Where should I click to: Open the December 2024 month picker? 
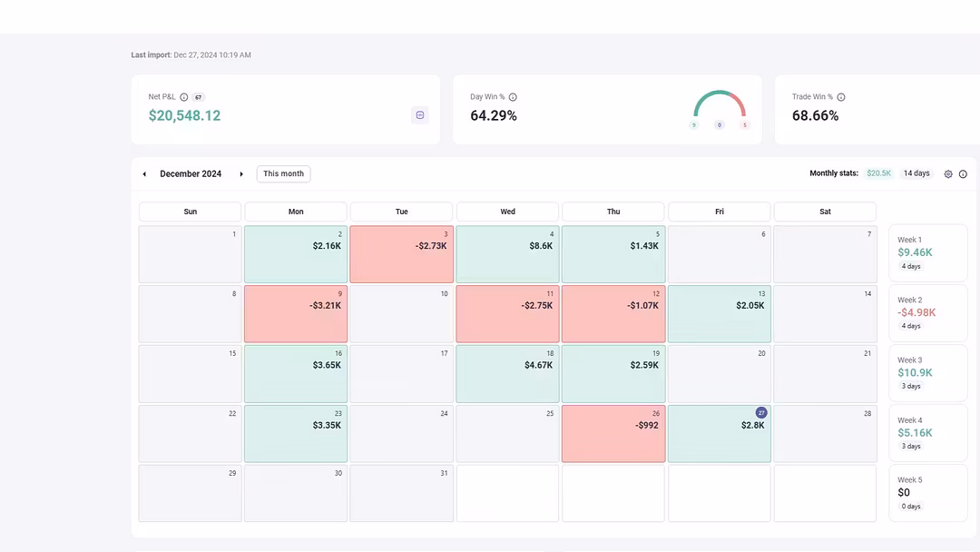point(191,174)
